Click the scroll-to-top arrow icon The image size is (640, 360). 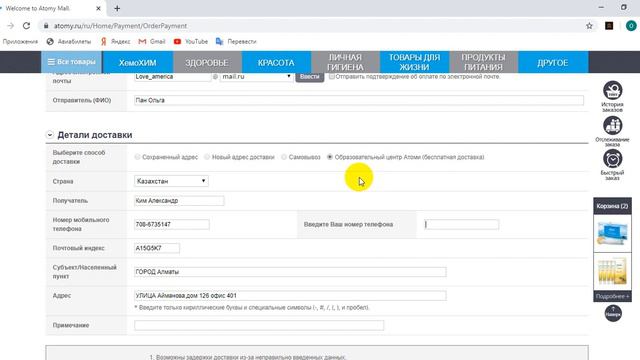click(613, 313)
